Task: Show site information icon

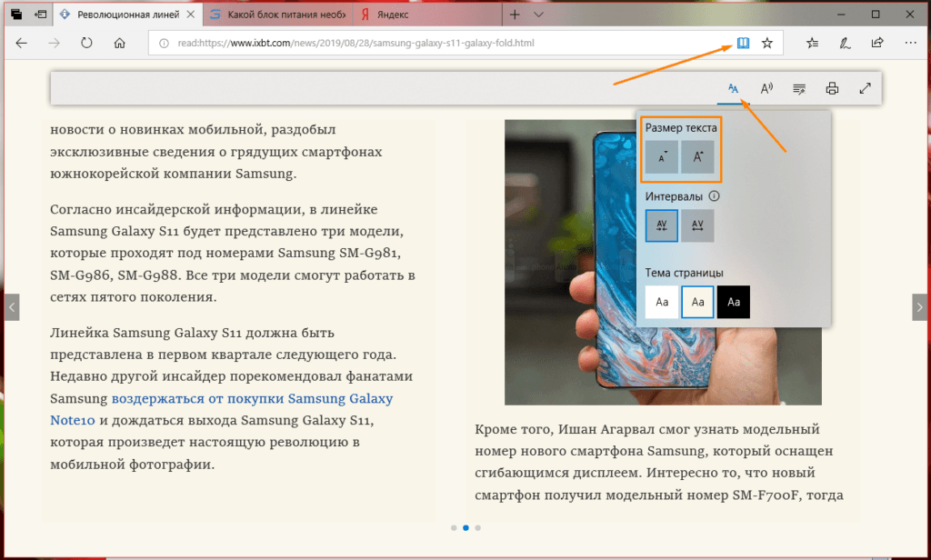Action: click(164, 43)
